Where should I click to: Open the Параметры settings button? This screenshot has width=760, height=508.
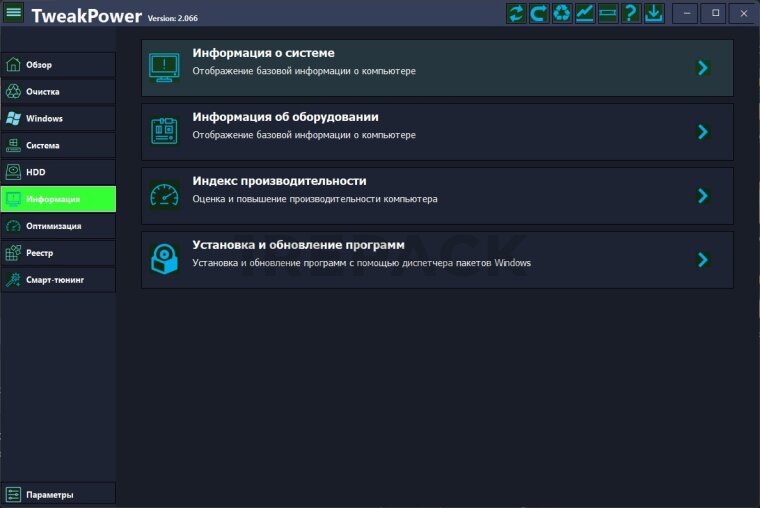(58, 494)
